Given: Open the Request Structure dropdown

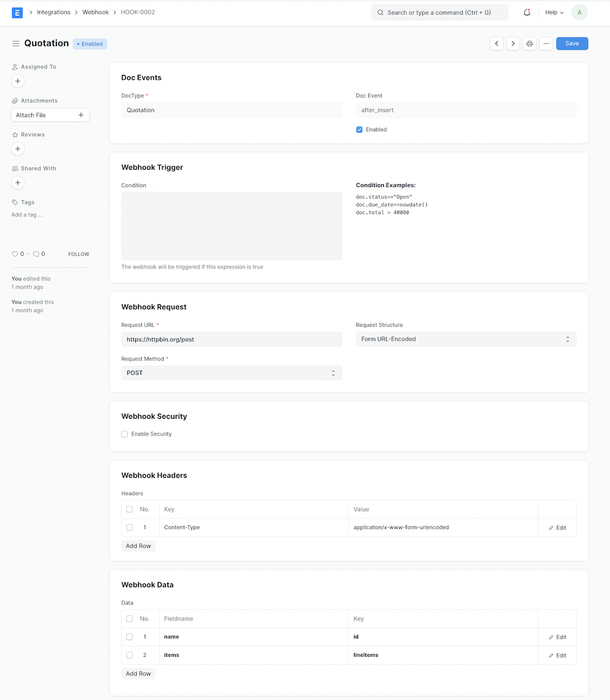Looking at the screenshot, I should click(466, 339).
